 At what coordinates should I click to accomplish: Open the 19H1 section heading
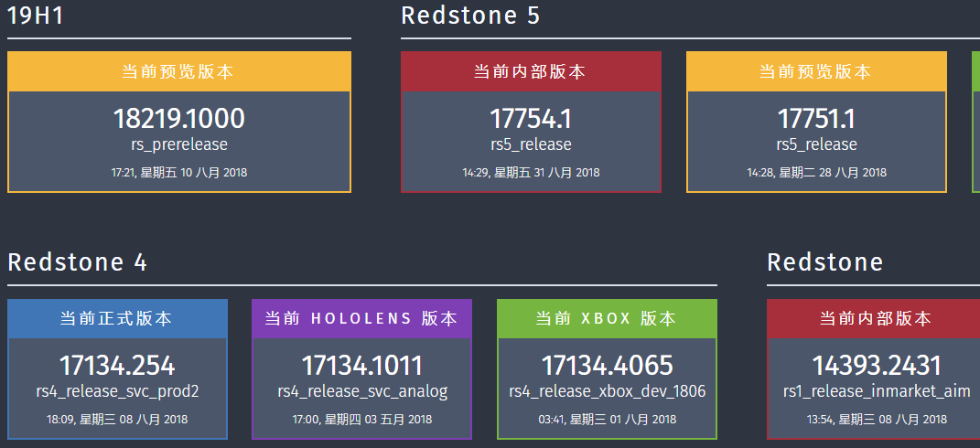point(35,16)
